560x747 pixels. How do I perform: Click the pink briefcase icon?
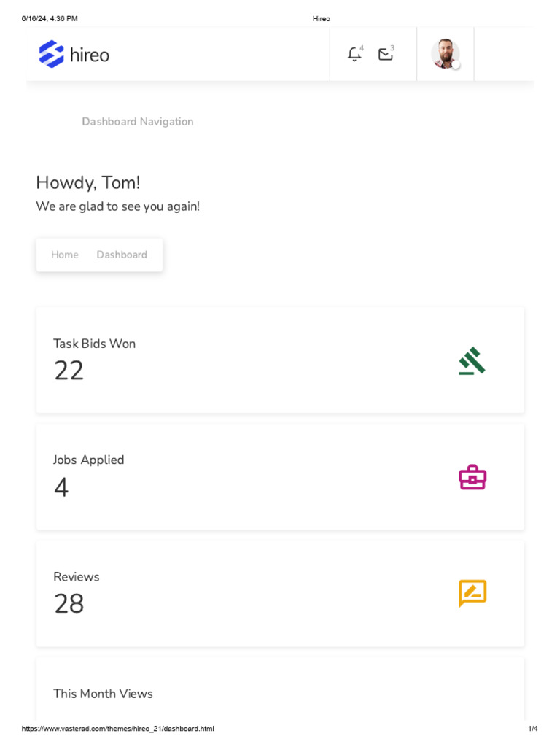click(472, 477)
